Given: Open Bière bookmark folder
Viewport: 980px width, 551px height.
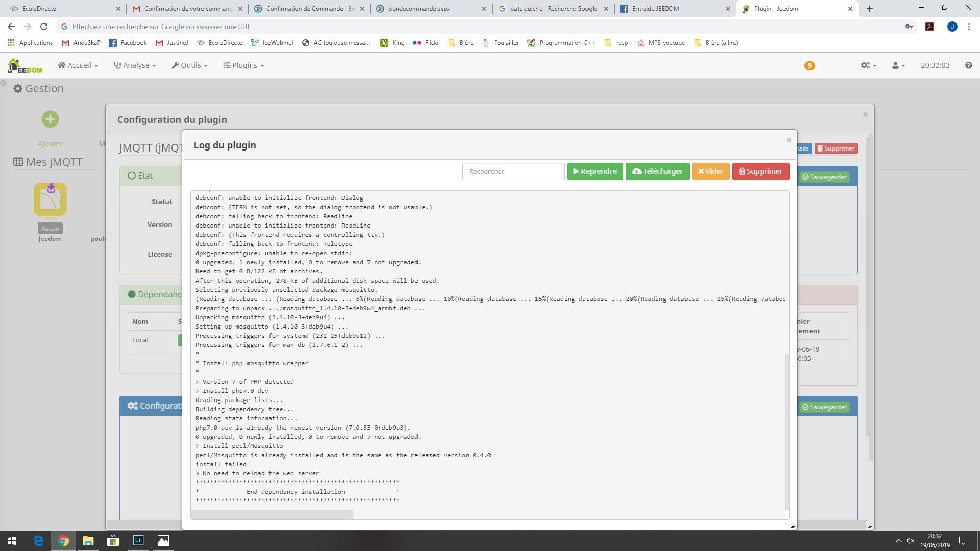Looking at the screenshot, I should pyautogui.click(x=461, y=43).
